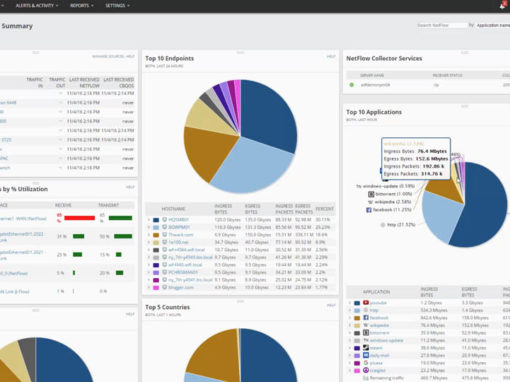
Task: Expand the facebook application row
Action: [x=350, y=318]
